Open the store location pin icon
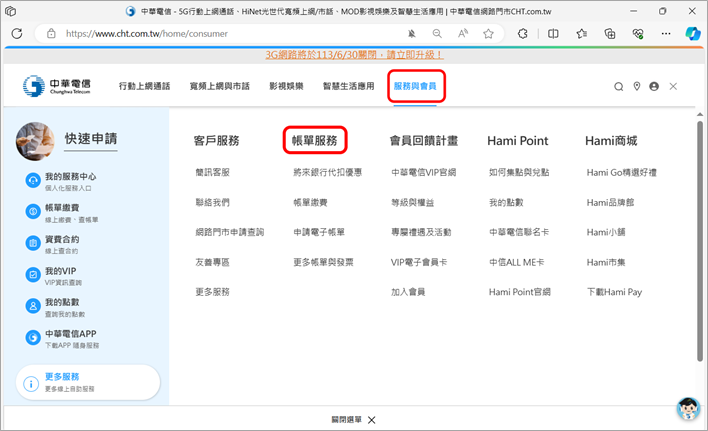The image size is (708, 431). point(636,87)
